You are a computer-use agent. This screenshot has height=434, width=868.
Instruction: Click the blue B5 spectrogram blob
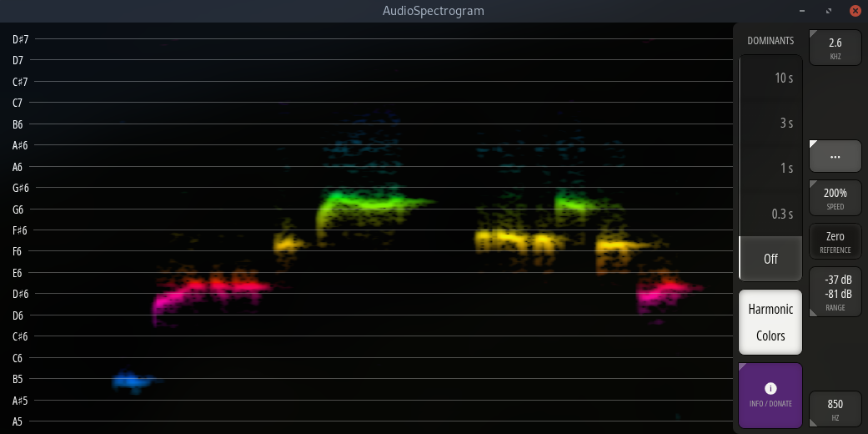coord(133,381)
